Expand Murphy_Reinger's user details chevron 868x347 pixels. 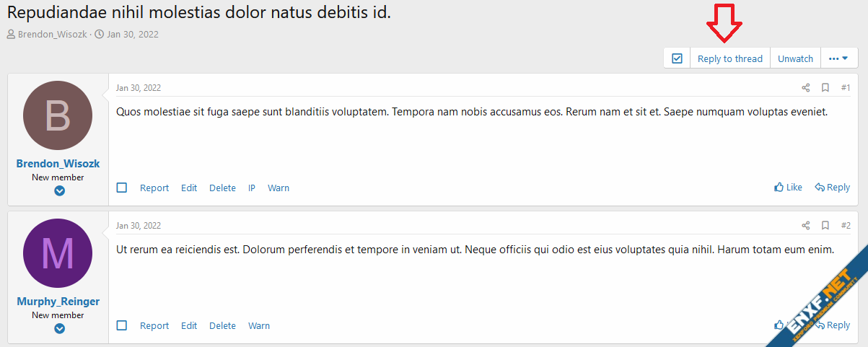point(60,329)
